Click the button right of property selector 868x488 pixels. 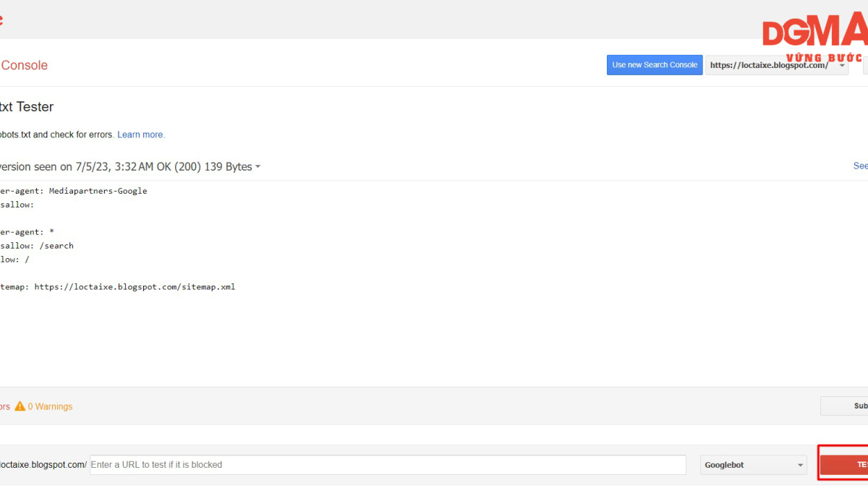pyautogui.click(x=865, y=65)
